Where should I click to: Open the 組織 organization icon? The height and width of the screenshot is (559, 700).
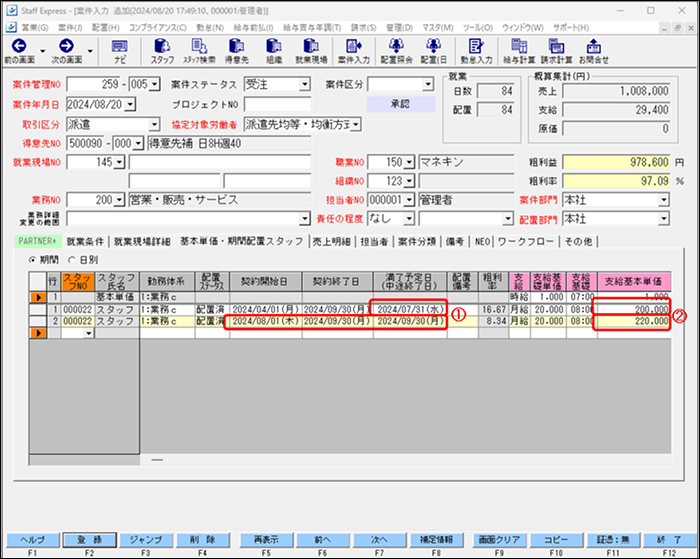coord(274,46)
